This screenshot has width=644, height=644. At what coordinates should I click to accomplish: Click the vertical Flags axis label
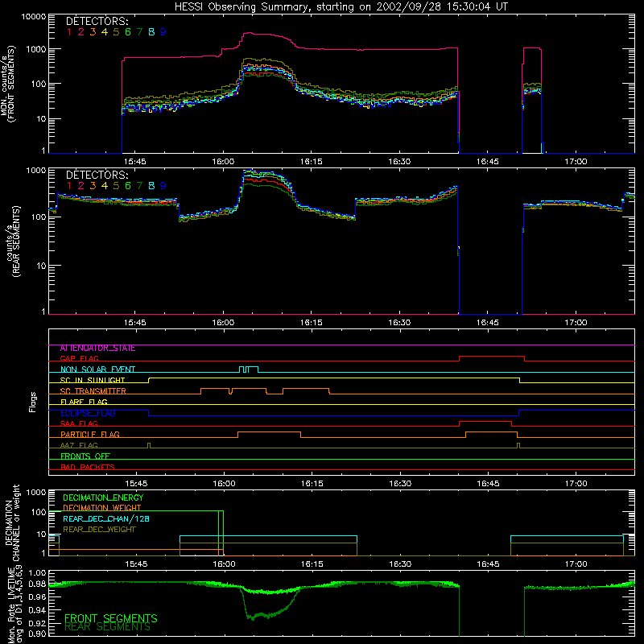coord(32,402)
